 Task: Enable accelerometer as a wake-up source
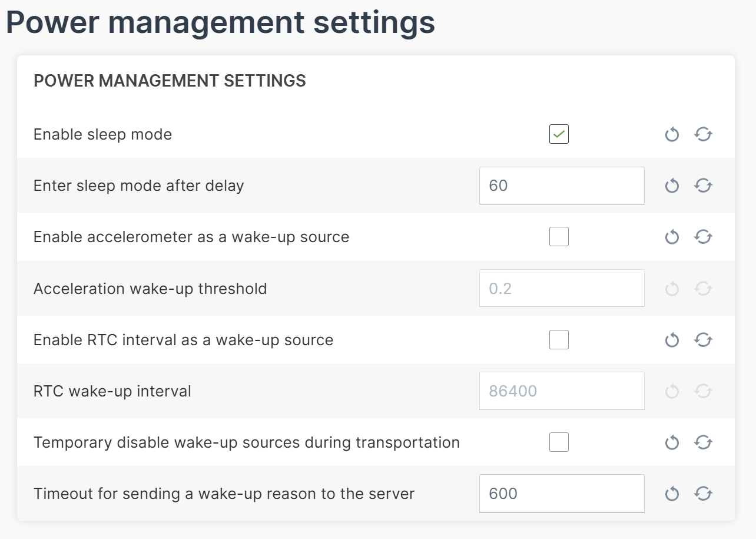558,236
